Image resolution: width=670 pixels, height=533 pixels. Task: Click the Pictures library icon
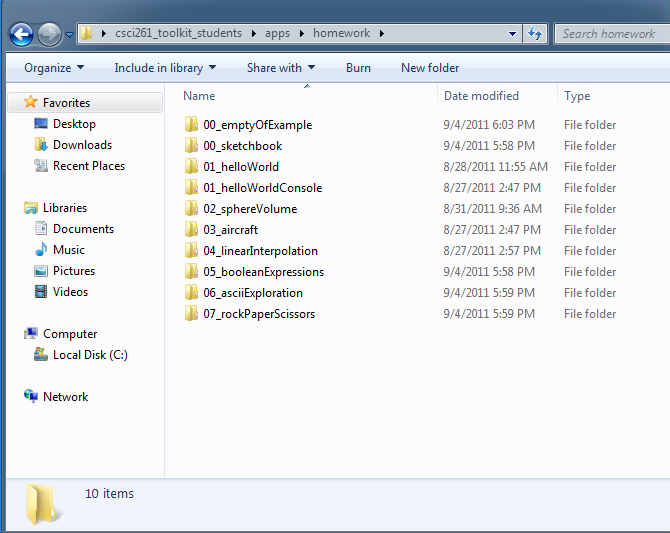click(x=41, y=271)
